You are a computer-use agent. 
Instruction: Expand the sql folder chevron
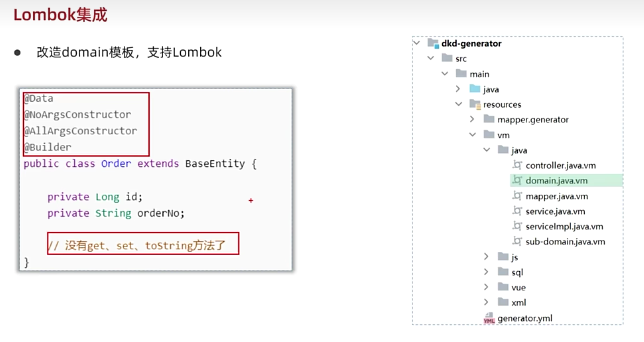click(x=486, y=272)
